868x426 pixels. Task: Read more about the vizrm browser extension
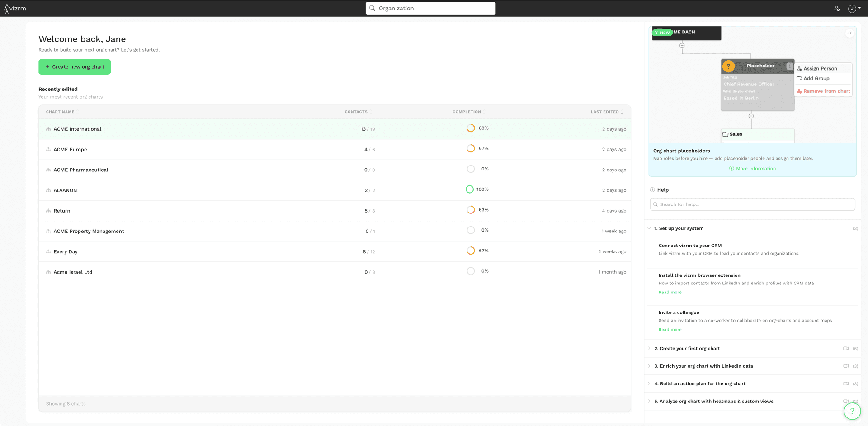(x=670, y=293)
